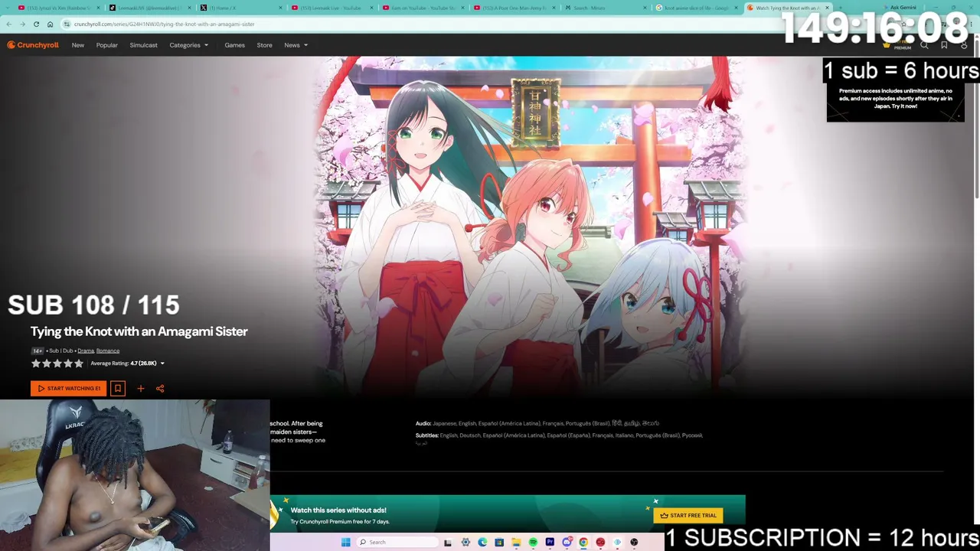
Task: Launch Microsoft Edge from the taskbar
Action: [x=482, y=543]
